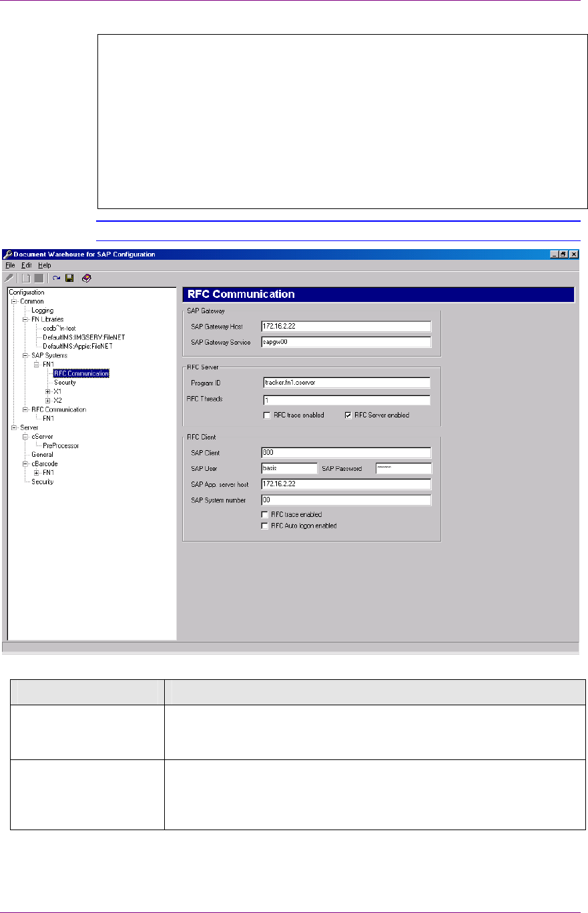Click the grey square toolbar icon

[x=39, y=278]
